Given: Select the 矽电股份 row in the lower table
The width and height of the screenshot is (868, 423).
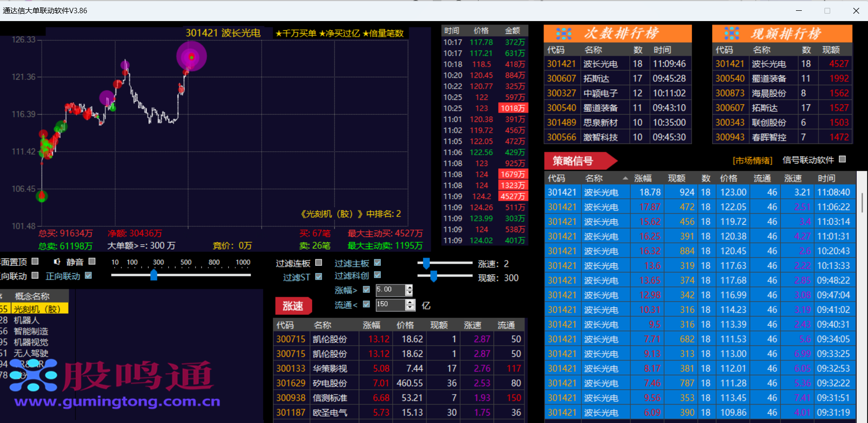Looking at the screenshot, I should pyautogui.click(x=399, y=383).
